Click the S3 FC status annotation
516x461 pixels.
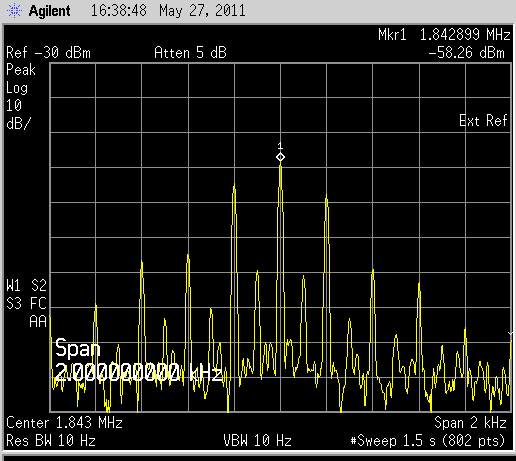(26, 304)
